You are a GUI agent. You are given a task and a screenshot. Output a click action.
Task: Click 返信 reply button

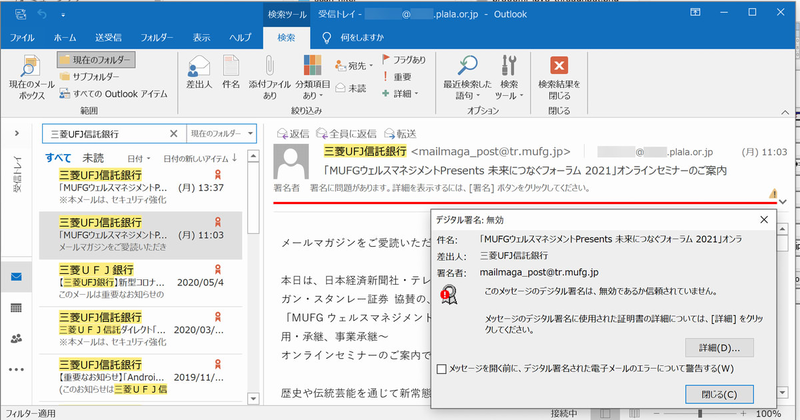click(293, 134)
